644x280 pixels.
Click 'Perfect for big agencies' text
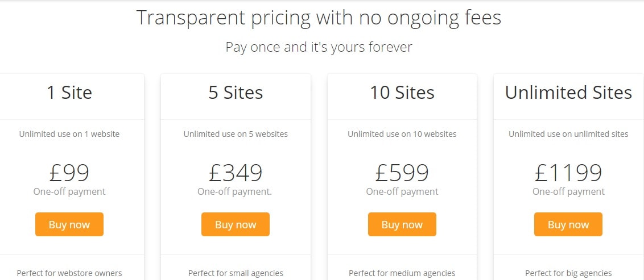point(568,273)
